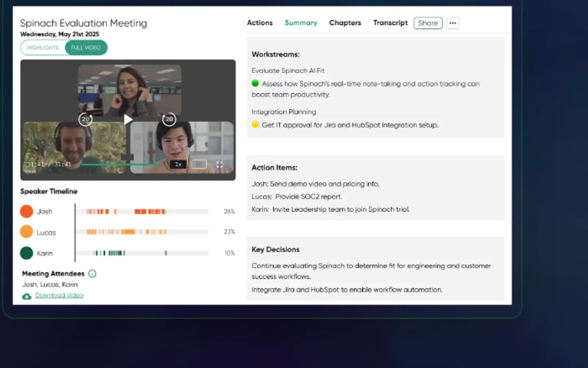Screen dimensions: 588x368
Task: Skip forward 20 seconds
Action: click(x=169, y=119)
